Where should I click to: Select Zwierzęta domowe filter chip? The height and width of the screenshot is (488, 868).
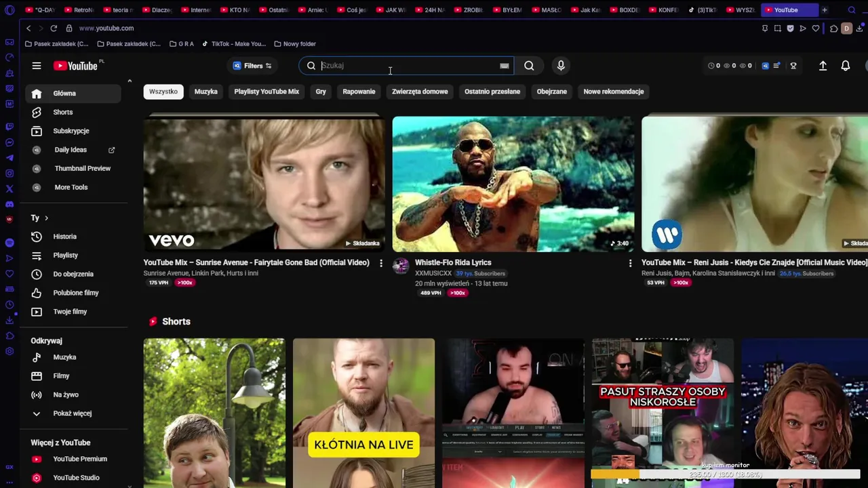click(x=420, y=91)
